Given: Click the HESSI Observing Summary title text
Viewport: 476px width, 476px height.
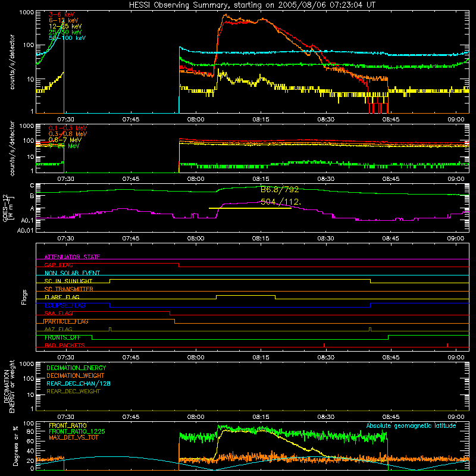Looking at the screenshot, I should [252, 5].
